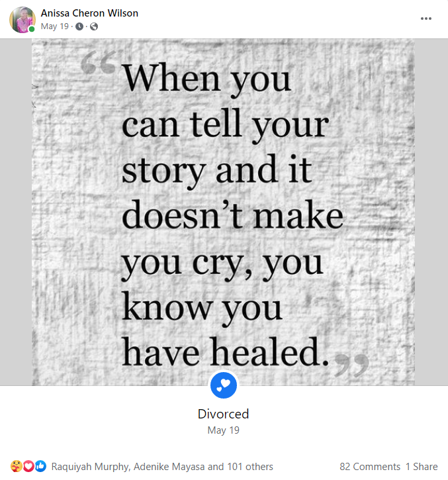Screen dimensions: 448x480
Task: Click the globe public audience icon
Action: pos(94,27)
